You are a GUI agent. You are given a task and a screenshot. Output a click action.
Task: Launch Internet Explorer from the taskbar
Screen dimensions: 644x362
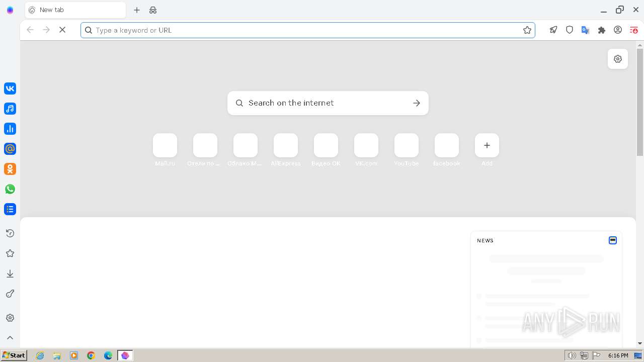pos(40,355)
